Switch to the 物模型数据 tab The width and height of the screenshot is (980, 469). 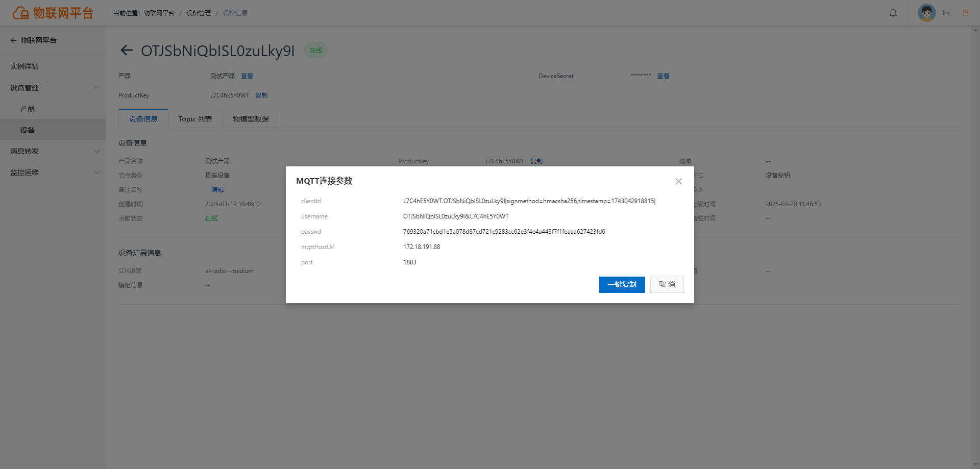[x=251, y=119]
